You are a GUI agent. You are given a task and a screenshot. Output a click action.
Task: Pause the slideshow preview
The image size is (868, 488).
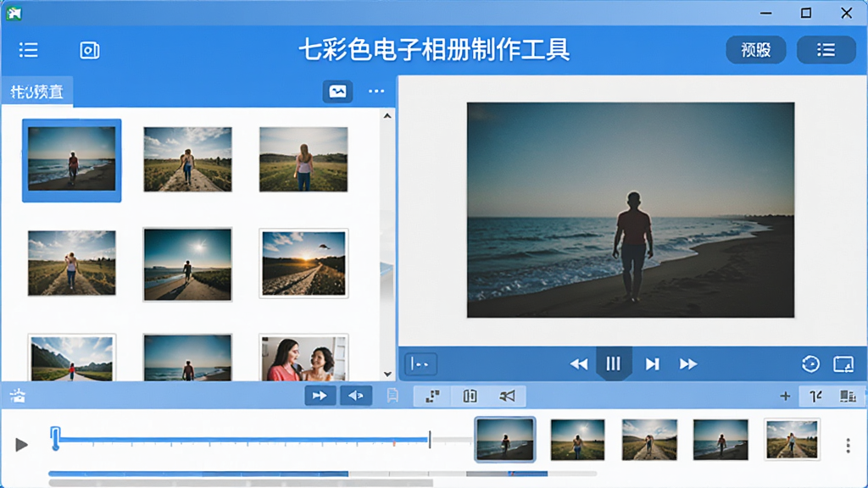614,363
